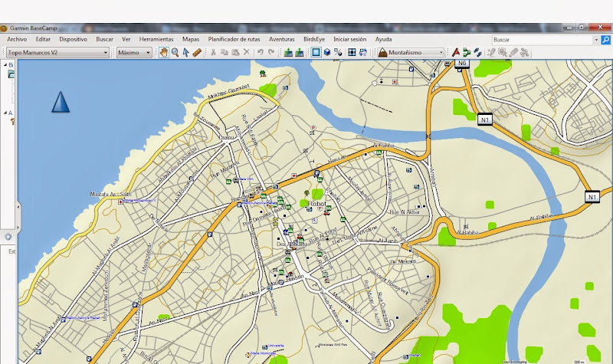Click the 'Mustafa As-Saih' street label
The image size is (613, 364).
[x=110, y=194]
